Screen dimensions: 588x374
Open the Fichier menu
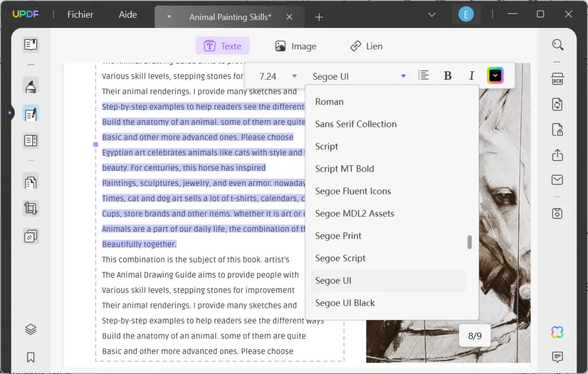[79, 14]
